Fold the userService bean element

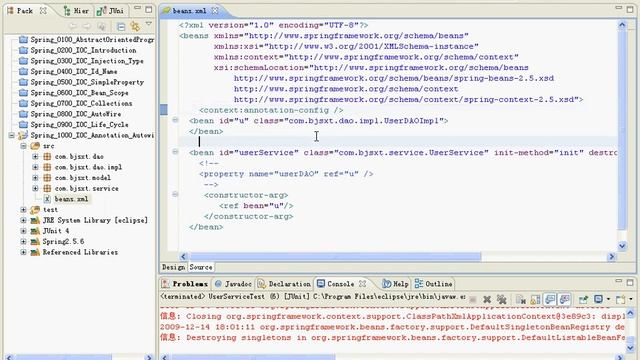[x=175, y=151]
